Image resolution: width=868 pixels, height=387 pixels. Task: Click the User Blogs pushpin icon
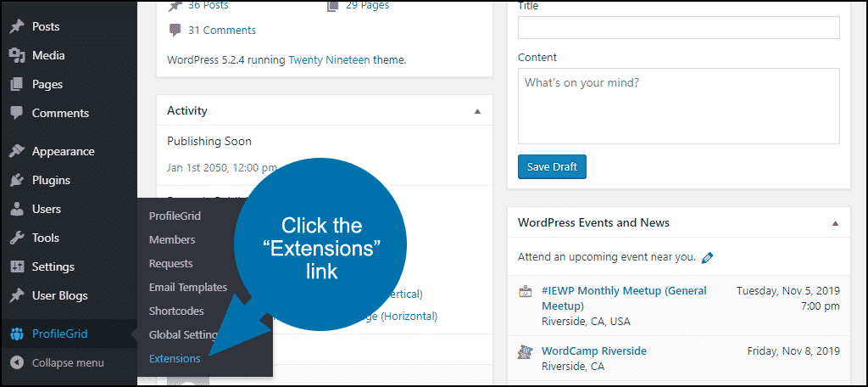[x=17, y=295]
